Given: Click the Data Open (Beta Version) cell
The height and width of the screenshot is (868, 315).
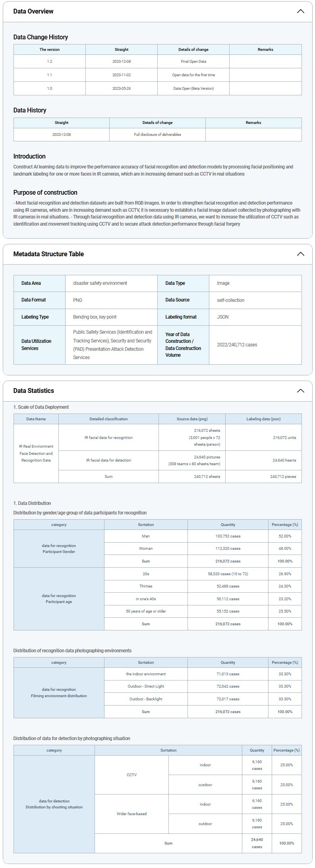Looking at the screenshot, I should point(193,89).
